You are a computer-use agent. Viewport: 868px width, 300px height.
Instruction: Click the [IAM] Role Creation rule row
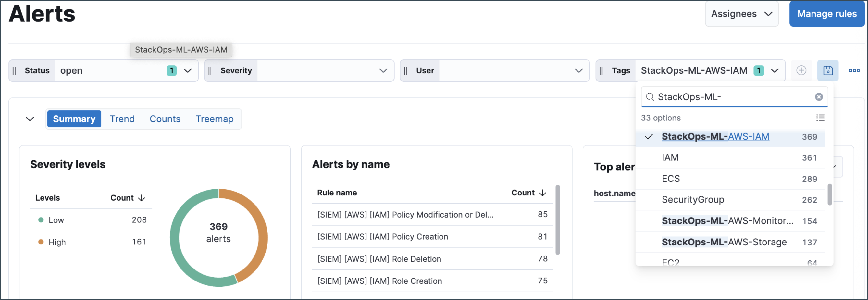coord(433,281)
